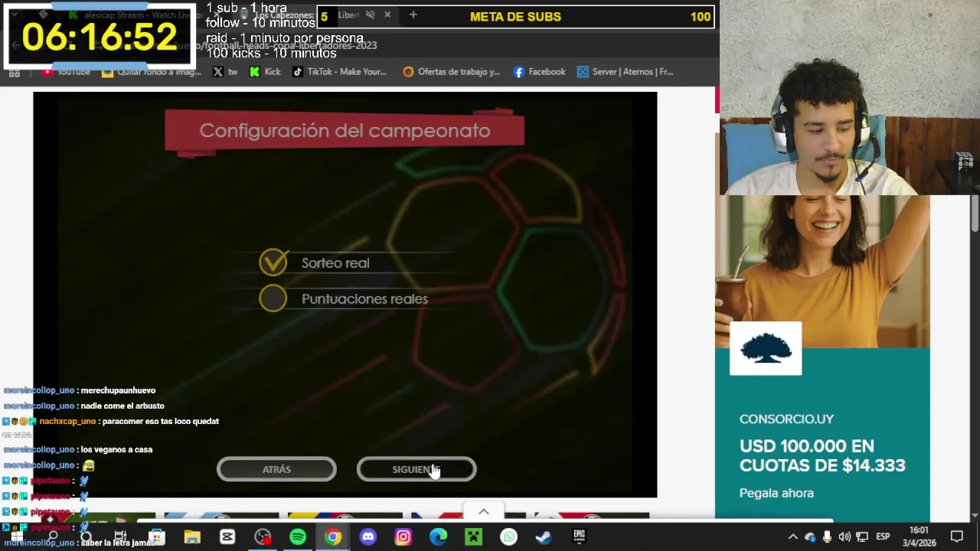Expand the chevron below the game frame
This screenshot has height=551, width=980.
(483, 512)
